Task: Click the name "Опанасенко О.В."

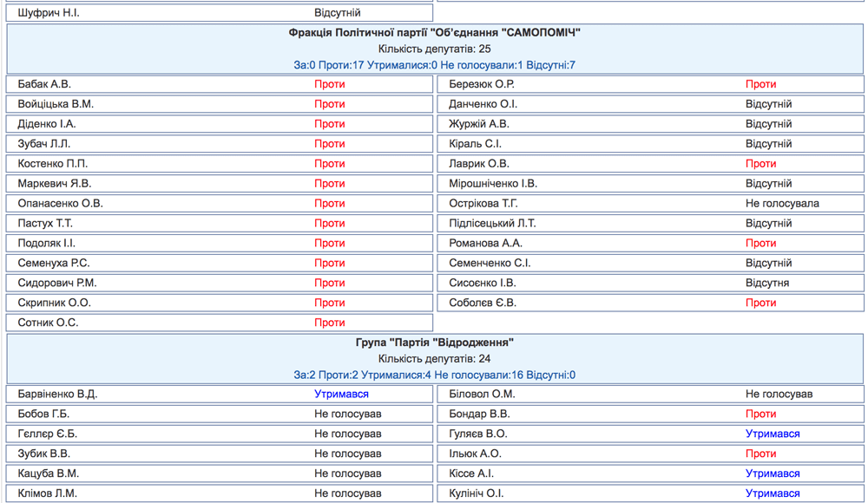Action: (x=61, y=204)
